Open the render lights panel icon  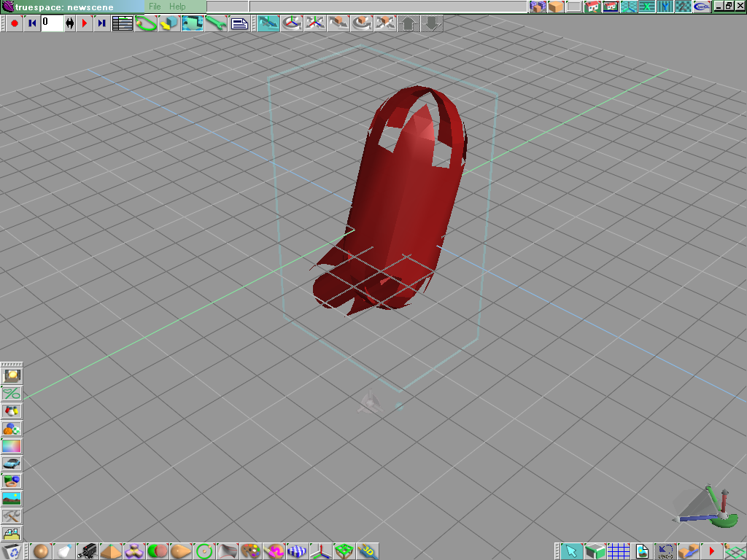12,376
